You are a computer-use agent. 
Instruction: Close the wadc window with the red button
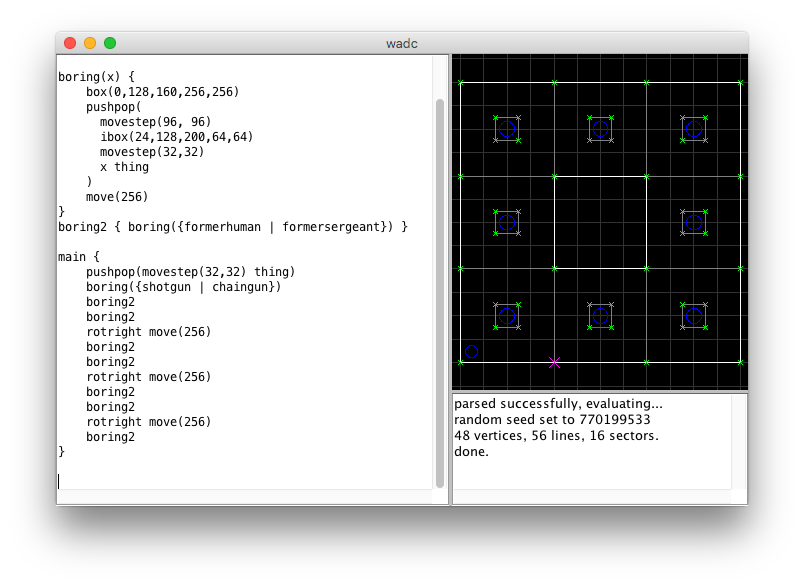pos(70,43)
